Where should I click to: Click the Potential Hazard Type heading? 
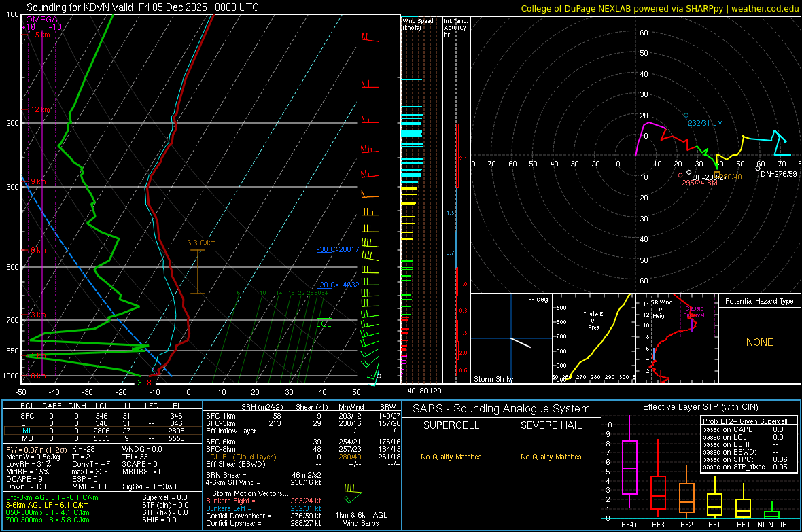[x=759, y=301]
